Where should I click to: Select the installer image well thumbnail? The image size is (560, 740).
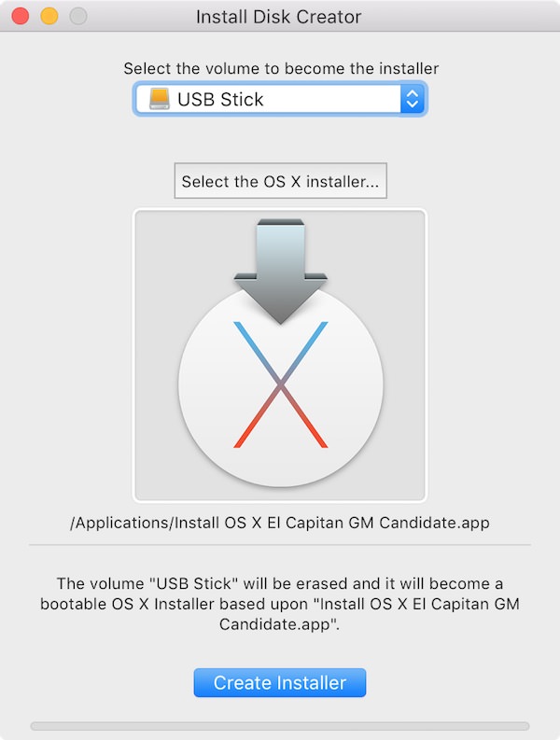tap(280, 355)
